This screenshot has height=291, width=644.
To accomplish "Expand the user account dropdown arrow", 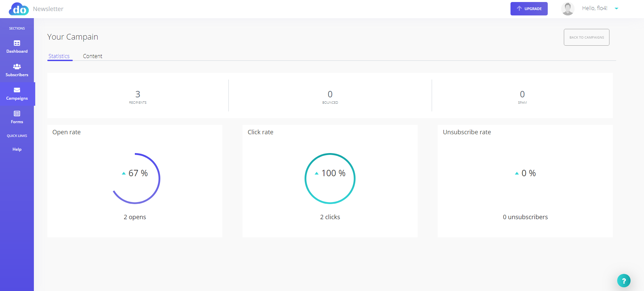I will pos(616,9).
